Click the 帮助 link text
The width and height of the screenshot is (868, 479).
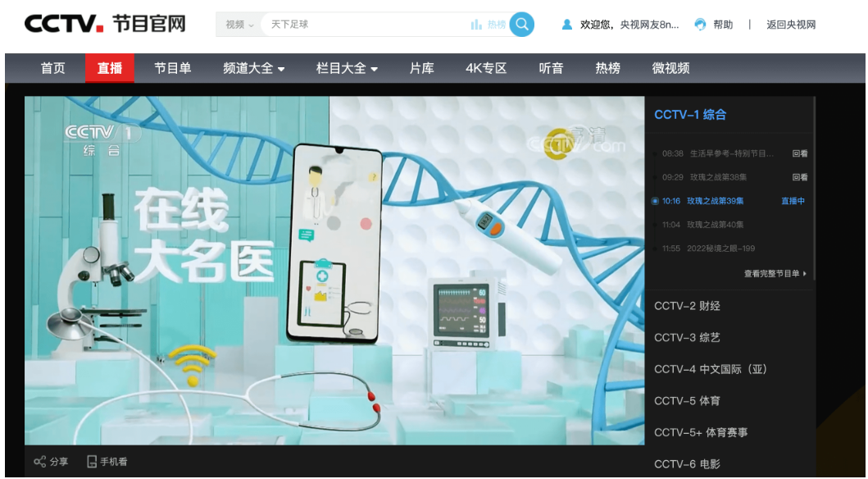tap(723, 25)
